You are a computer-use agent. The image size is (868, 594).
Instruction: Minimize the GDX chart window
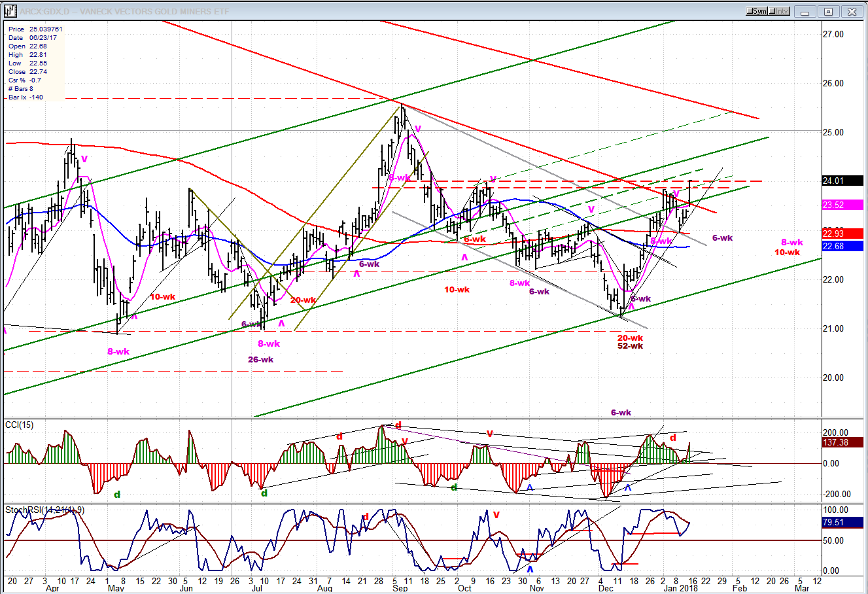pos(806,12)
